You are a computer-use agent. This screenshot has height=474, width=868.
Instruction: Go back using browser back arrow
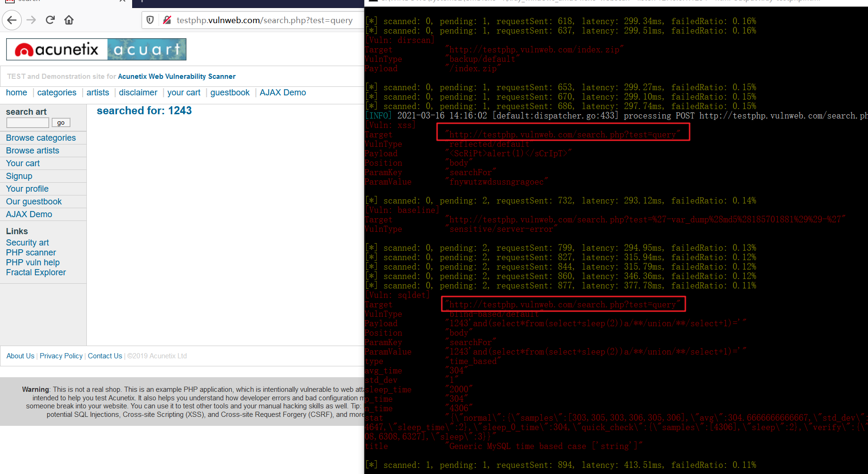point(12,20)
